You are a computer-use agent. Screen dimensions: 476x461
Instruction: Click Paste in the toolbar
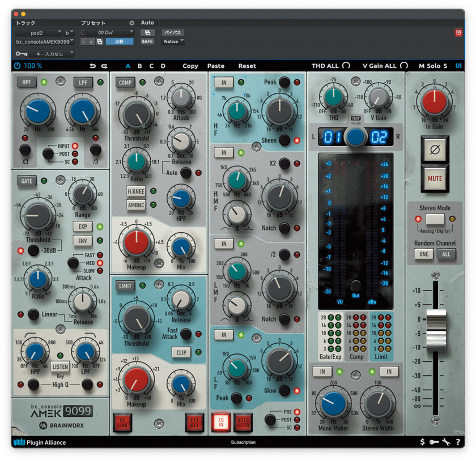[x=216, y=66]
